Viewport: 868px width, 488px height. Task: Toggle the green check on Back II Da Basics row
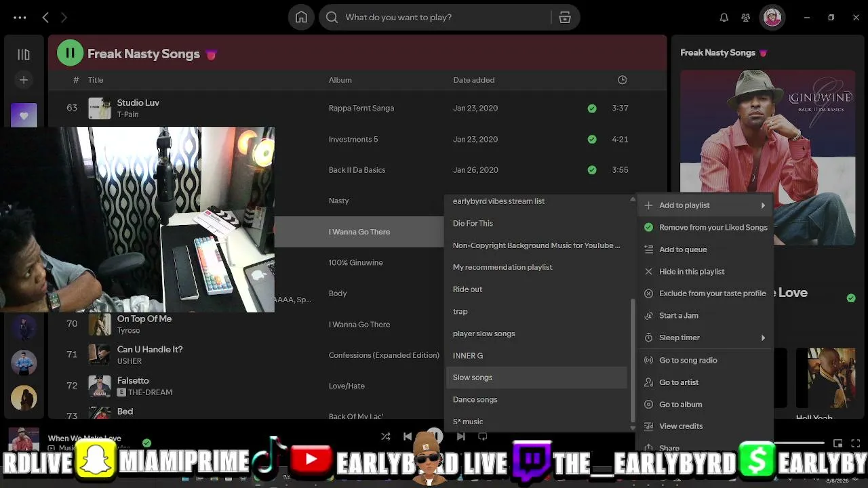[592, 170]
